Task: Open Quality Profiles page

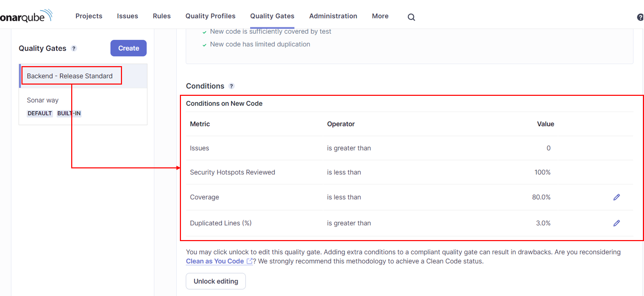Action: pos(210,16)
